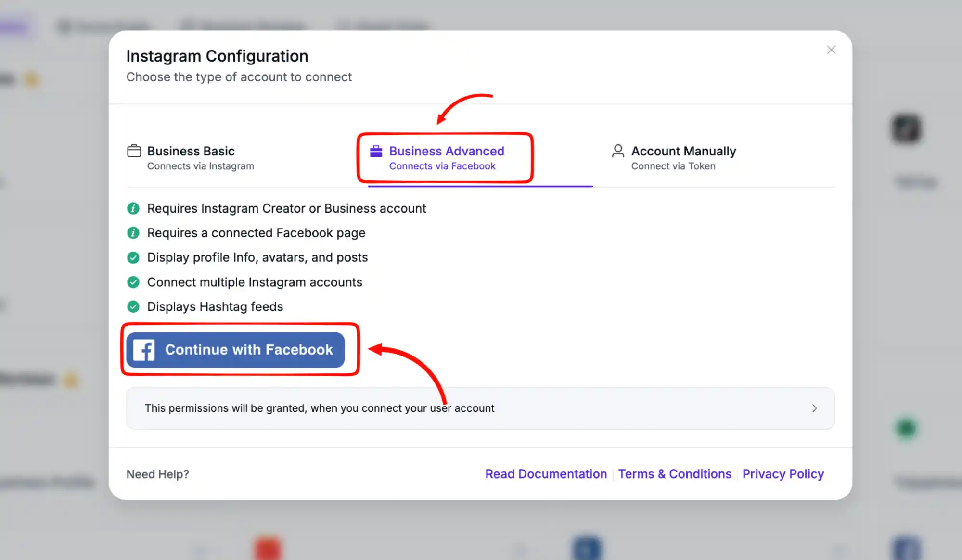Click checkmark icon beside Displays Hashtag feeds
This screenshot has width=962, height=560.
(133, 306)
